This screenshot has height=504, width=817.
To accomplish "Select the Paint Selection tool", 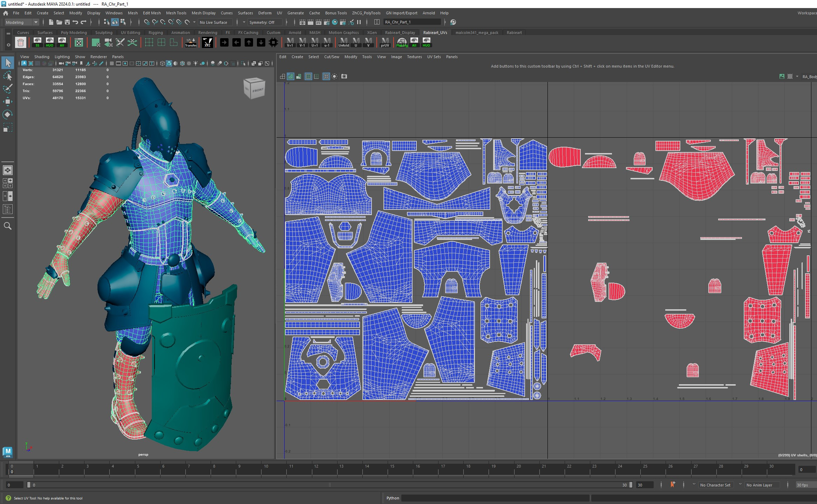I will (8, 89).
